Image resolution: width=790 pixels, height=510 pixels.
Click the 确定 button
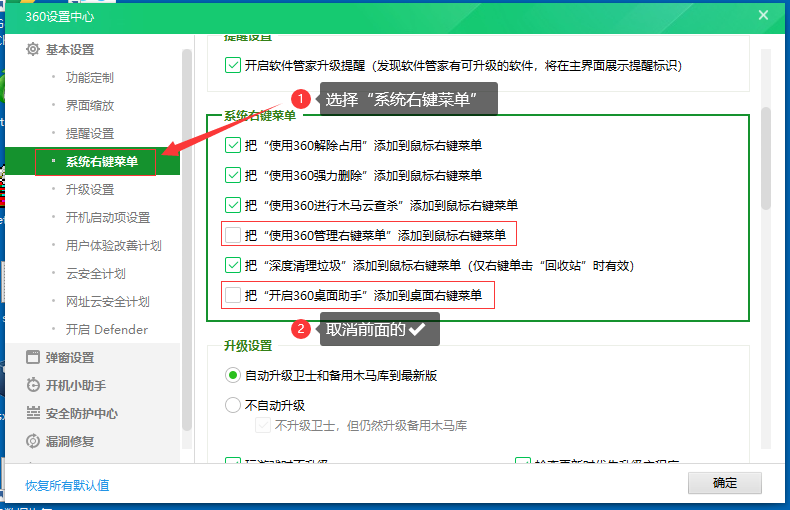tap(725, 483)
